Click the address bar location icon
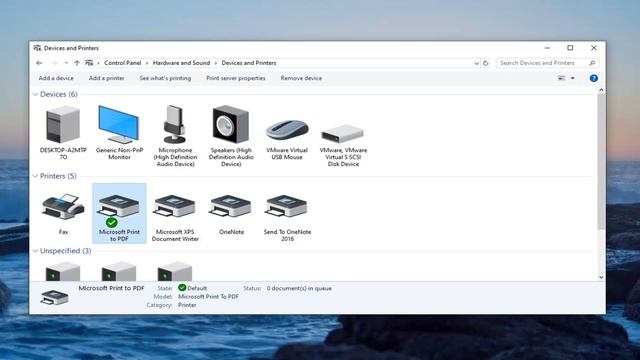Viewport: 640px width, 360px height. (x=89, y=63)
